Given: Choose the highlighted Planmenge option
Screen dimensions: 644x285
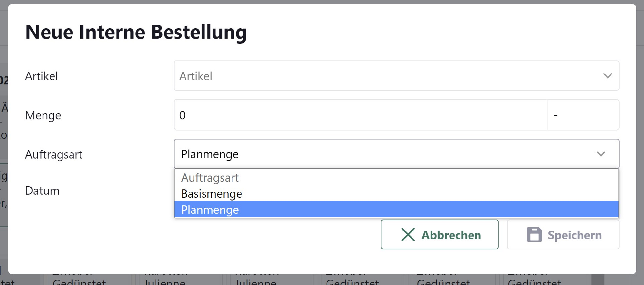Looking at the screenshot, I should coord(210,210).
